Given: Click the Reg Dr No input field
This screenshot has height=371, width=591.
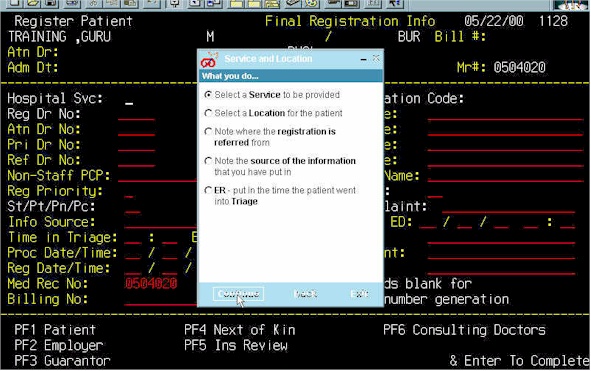Looking at the screenshot, I should [x=136, y=115].
